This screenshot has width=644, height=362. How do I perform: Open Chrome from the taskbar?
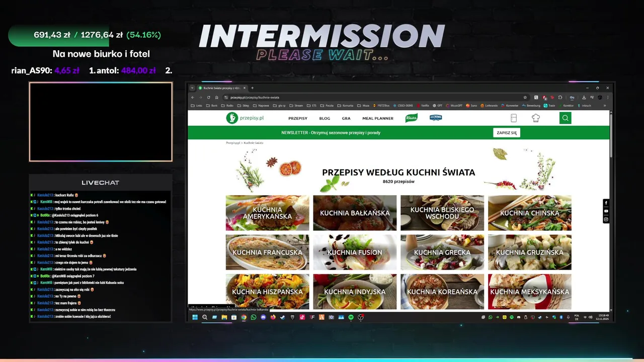(244, 317)
